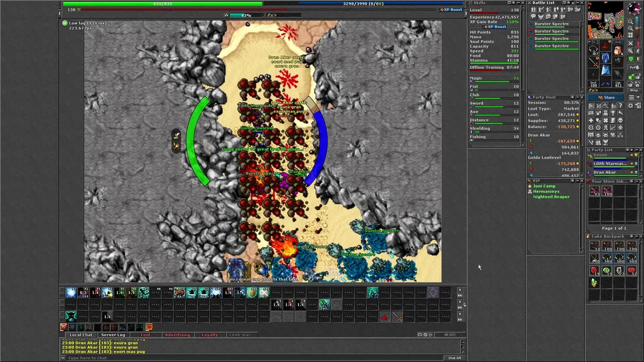Toggle the hide skull icon filter in Battle List

(548, 16)
